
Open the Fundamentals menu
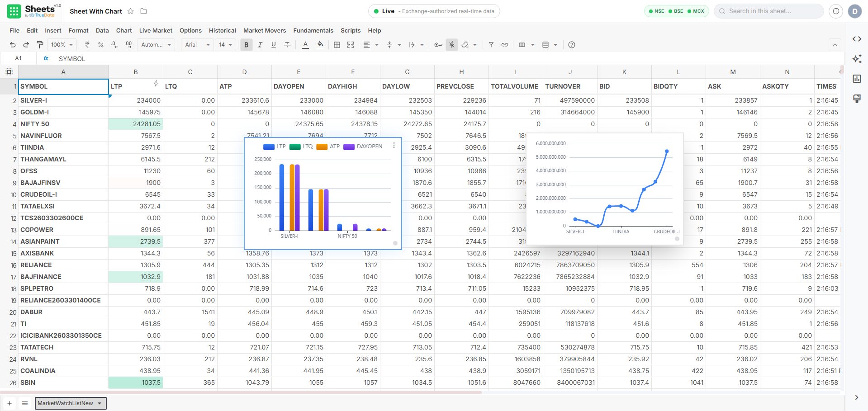[x=313, y=30]
